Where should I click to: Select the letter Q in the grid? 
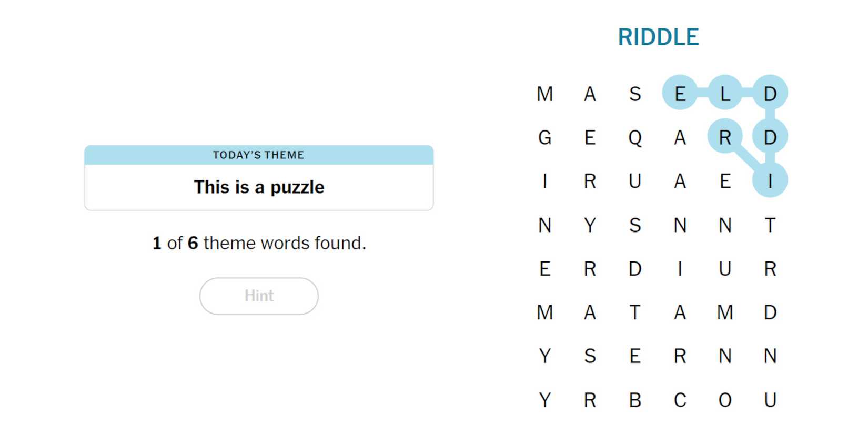tap(635, 138)
